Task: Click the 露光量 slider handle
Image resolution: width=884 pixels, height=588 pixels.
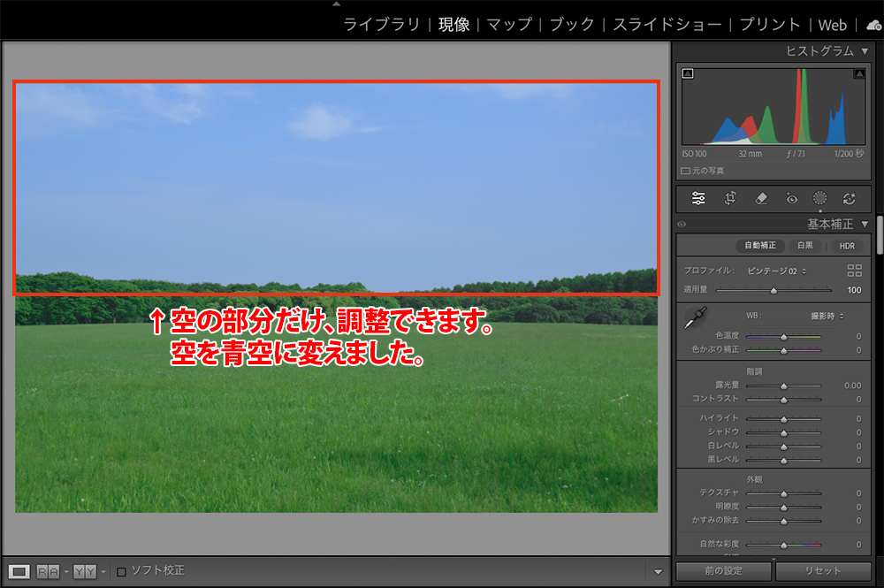Action: [x=783, y=386]
